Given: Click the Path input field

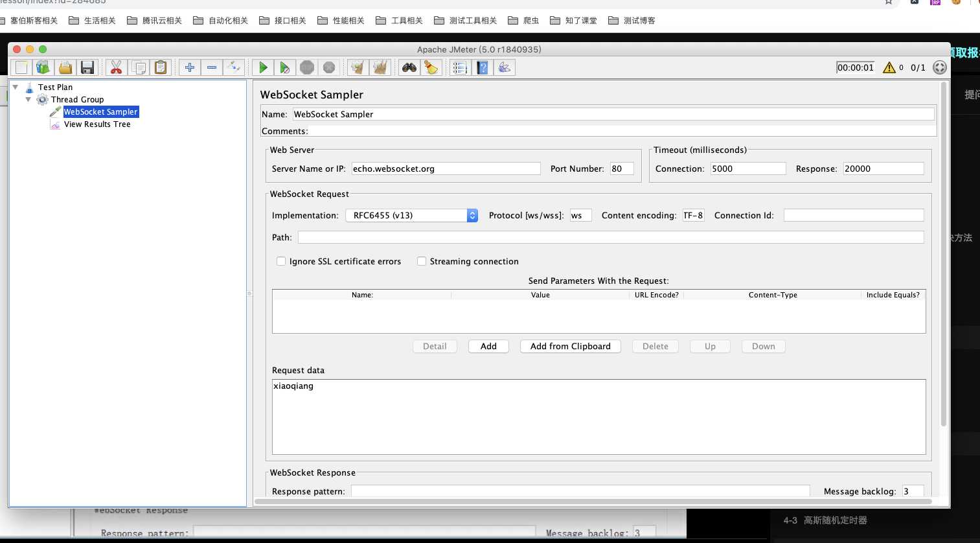Looking at the screenshot, I should (611, 237).
